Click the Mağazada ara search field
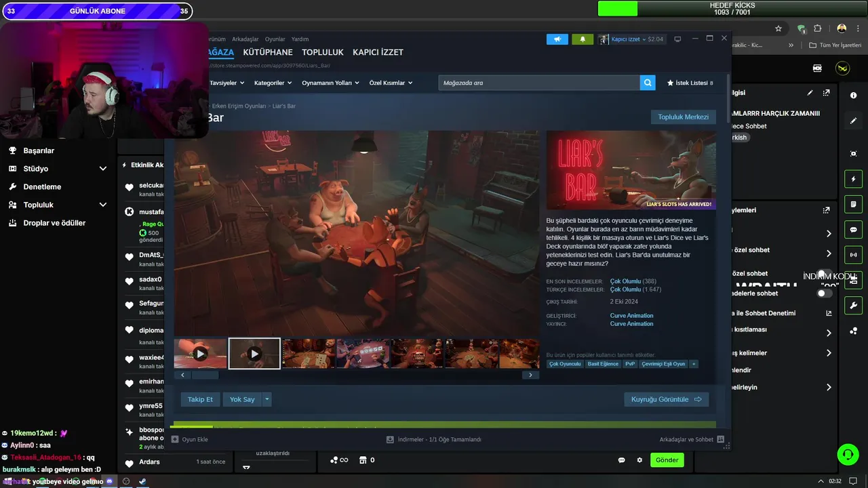 [539, 83]
